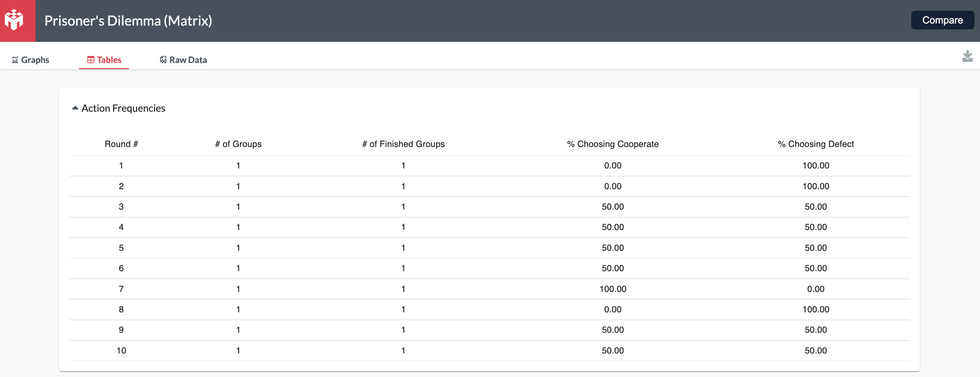Click round 2 cooperate value 0.00
Screen dimensions: 980x377
pyautogui.click(x=612, y=186)
